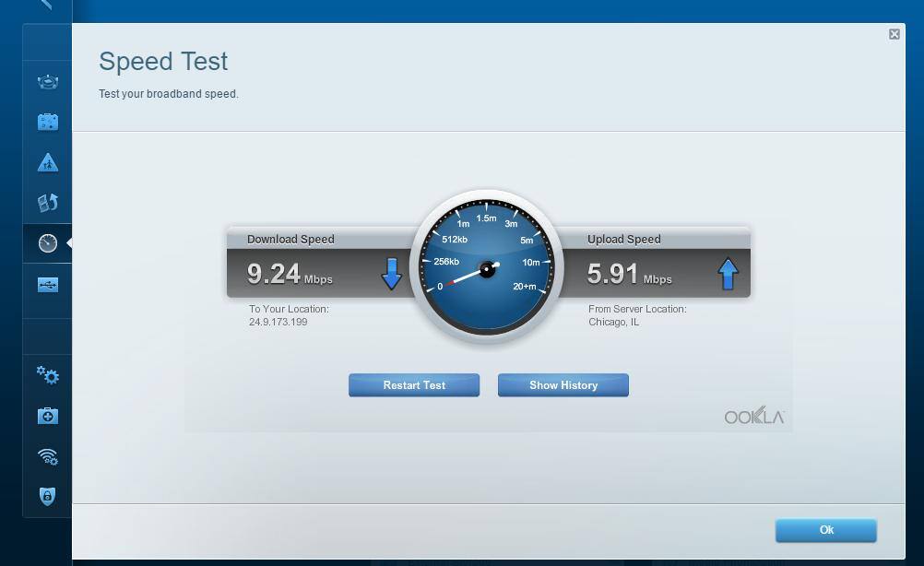
Task: Click the blue upload arrow icon
Action: tap(729, 274)
